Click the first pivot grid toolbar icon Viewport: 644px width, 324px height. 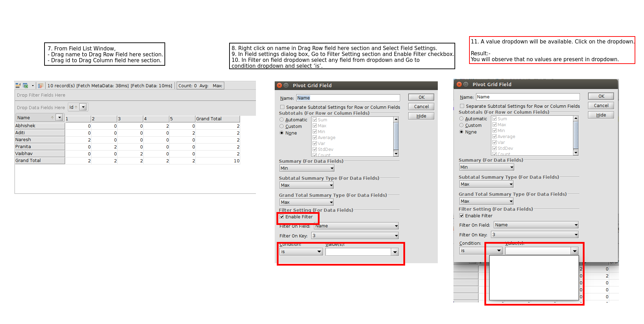[18, 86]
